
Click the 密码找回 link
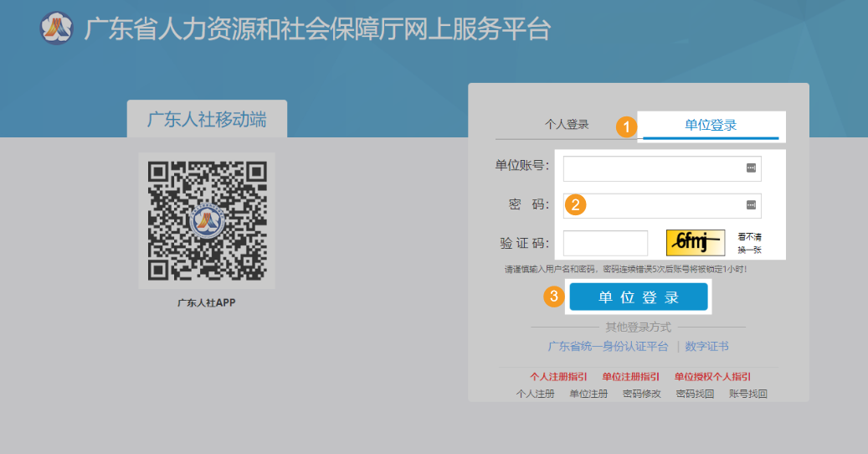(695, 394)
